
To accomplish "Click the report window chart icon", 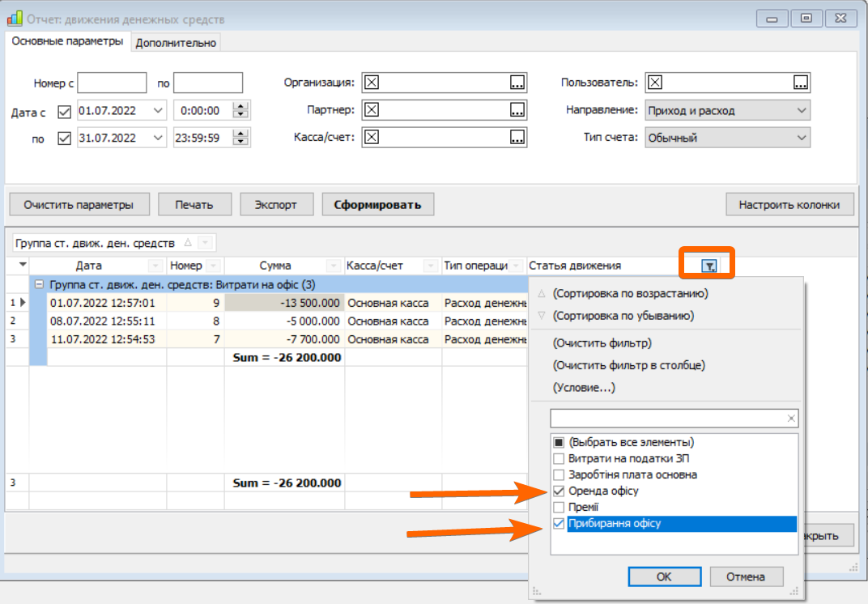I will pos(15,19).
